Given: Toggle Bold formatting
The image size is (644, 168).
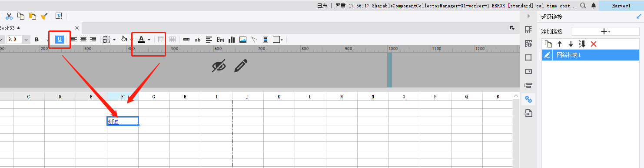Looking at the screenshot, I should (x=37, y=40).
